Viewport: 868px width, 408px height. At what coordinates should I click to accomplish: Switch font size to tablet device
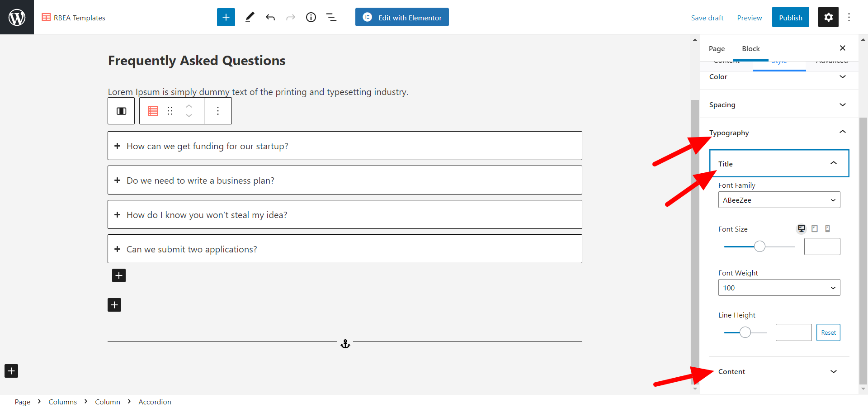coord(815,229)
